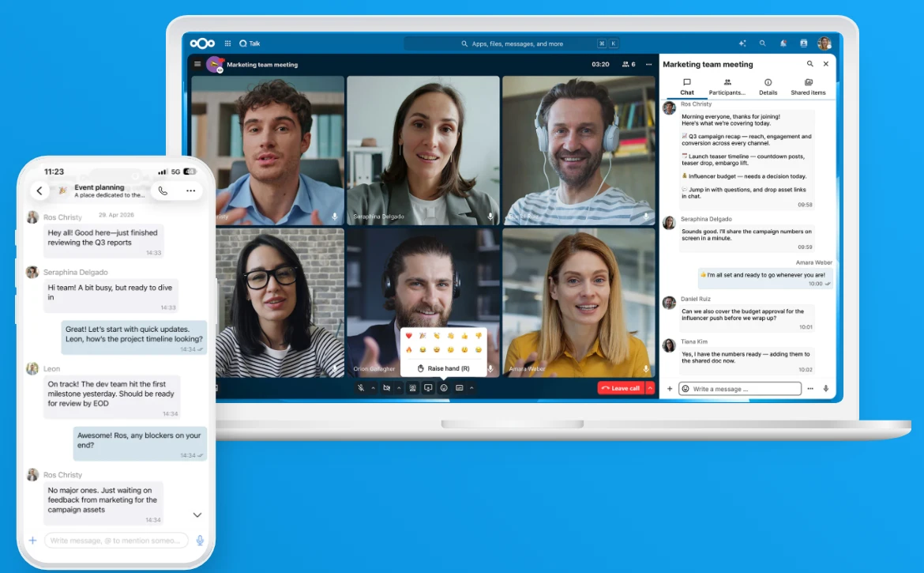Open the notifications bell in top bar
The width and height of the screenshot is (924, 573).
coord(783,43)
